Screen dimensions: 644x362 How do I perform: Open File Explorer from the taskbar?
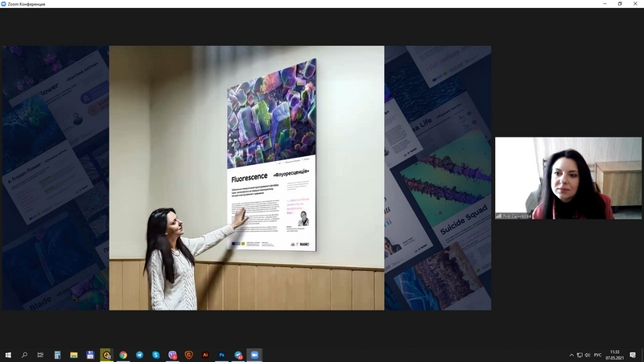(74, 355)
